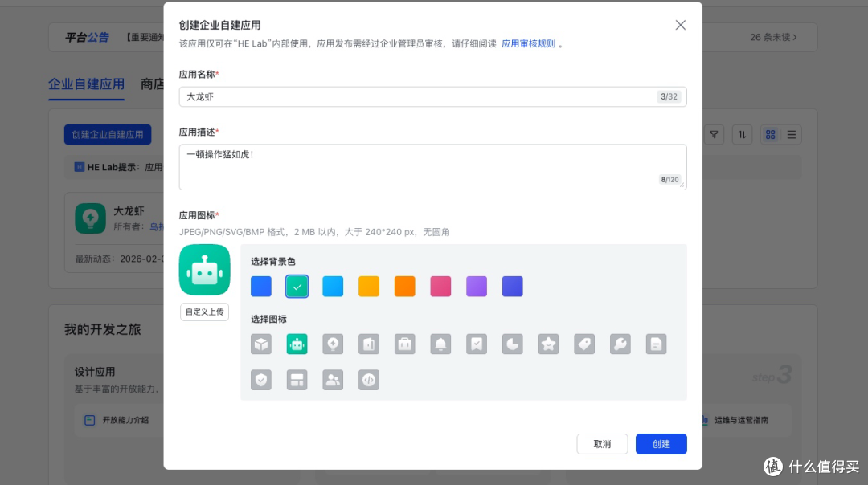Click the large robot icon preview

(204, 270)
